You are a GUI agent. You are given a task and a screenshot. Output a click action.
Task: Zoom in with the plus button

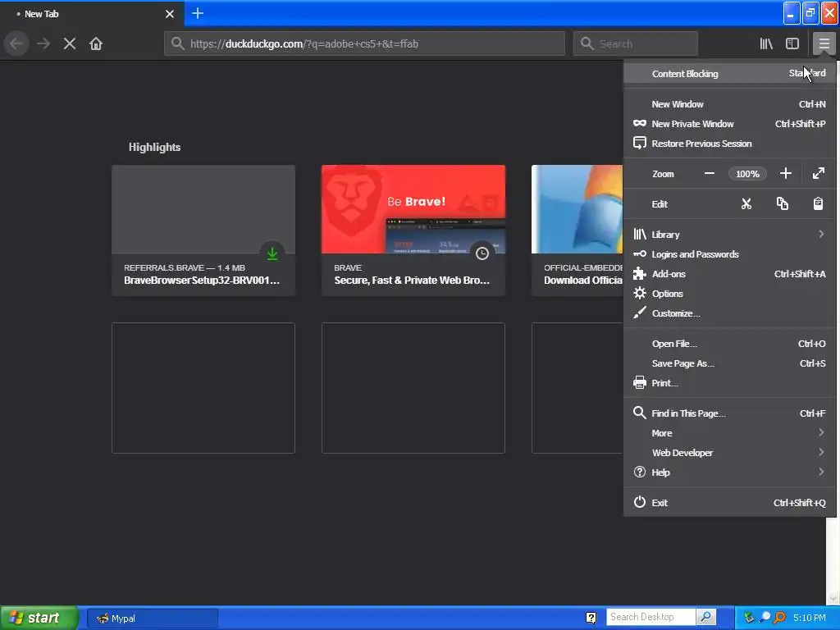(x=785, y=174)
